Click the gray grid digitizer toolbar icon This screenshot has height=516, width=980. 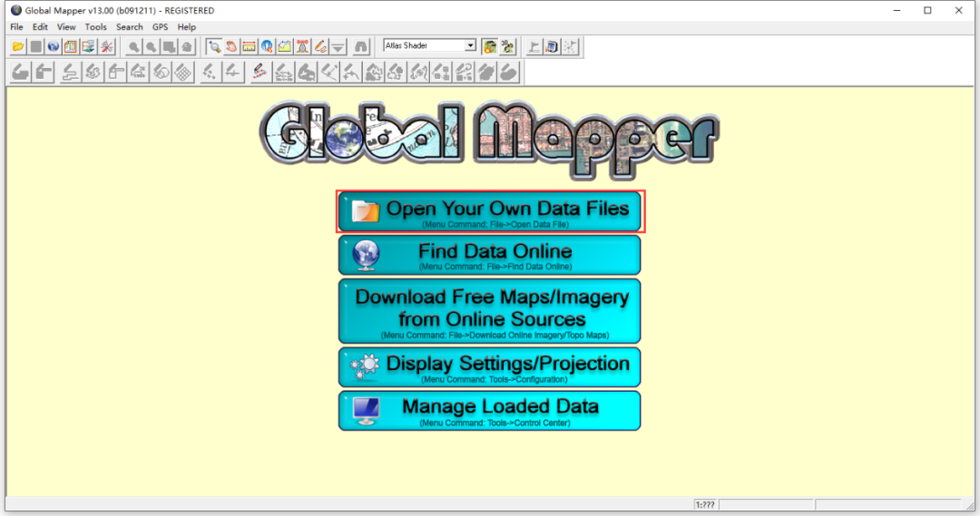point(183,73)
